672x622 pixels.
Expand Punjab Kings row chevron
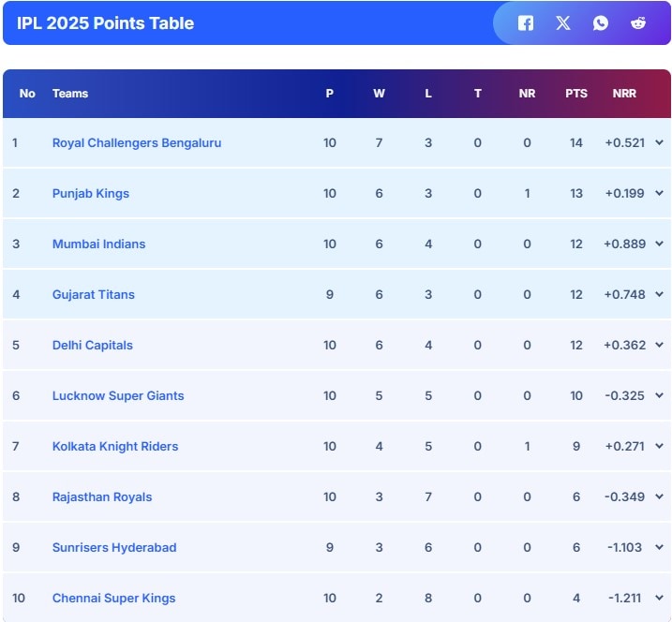click(x=659, y=193)
